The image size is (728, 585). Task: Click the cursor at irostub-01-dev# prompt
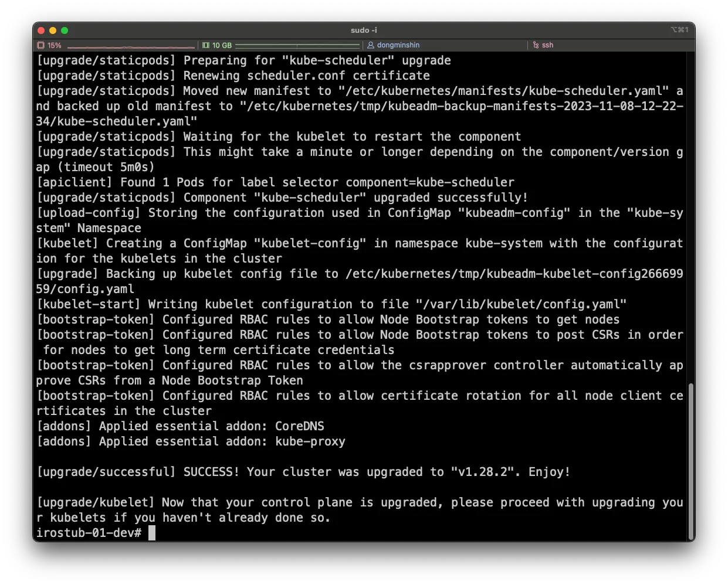[x=152, y=533]
